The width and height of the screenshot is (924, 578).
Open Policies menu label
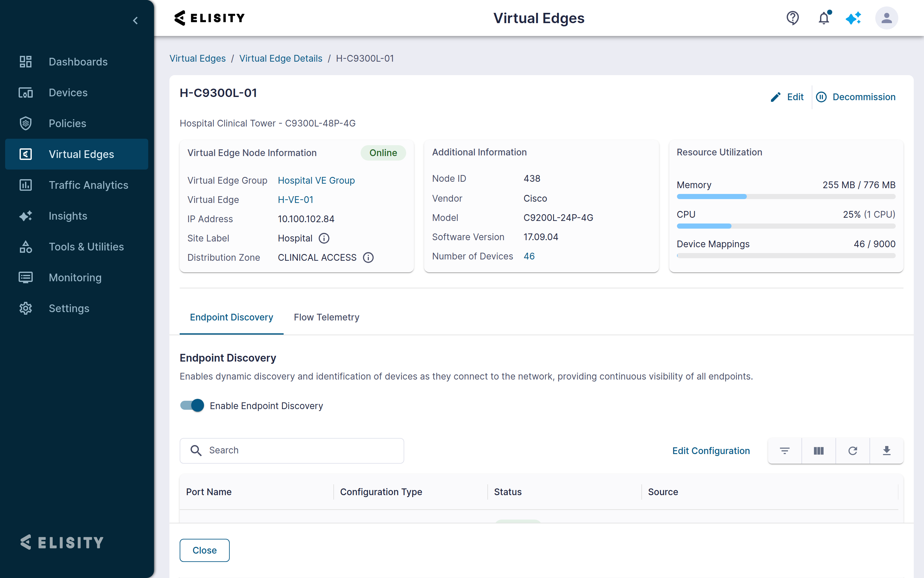[x=68, y=123]
